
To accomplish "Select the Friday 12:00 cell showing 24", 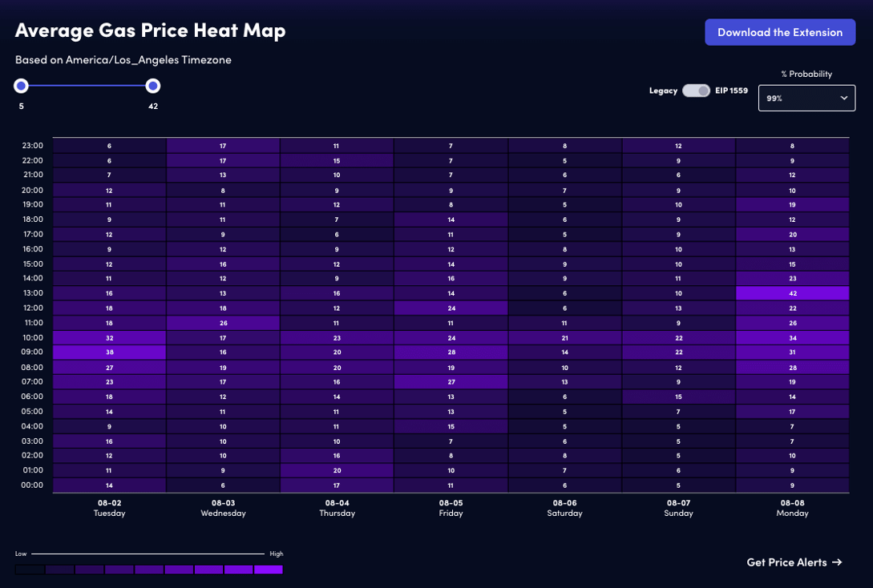I will [451, 308].
